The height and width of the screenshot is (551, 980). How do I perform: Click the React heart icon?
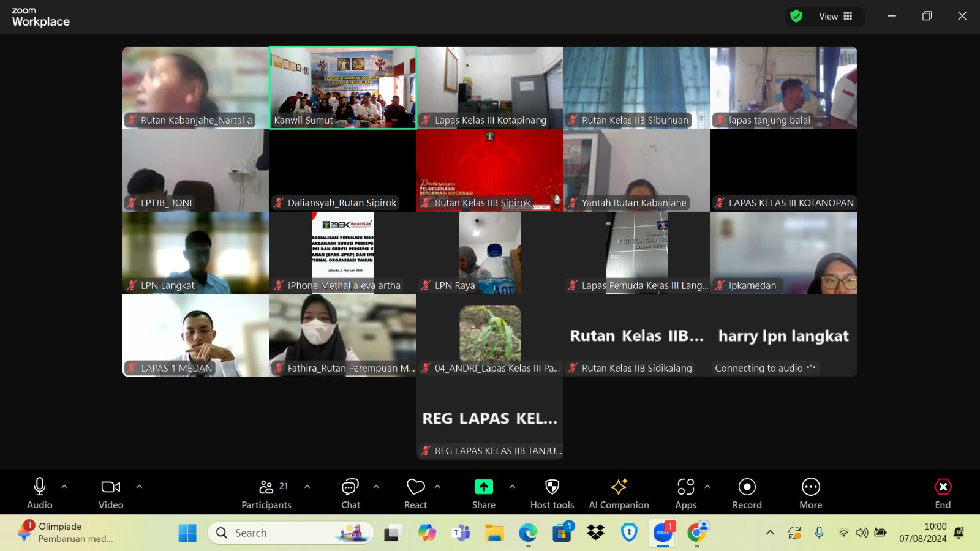[415, 487]
